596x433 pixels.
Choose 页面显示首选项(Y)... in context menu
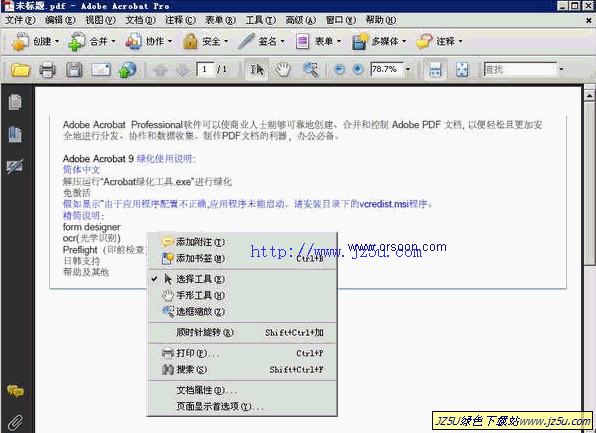point(242,406)
